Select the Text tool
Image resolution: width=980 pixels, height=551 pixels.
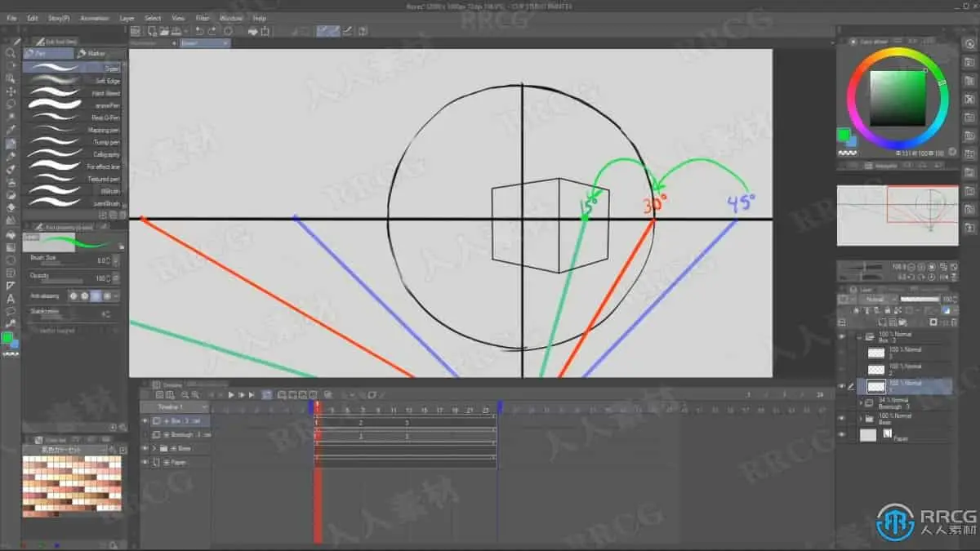click(11, 298)
